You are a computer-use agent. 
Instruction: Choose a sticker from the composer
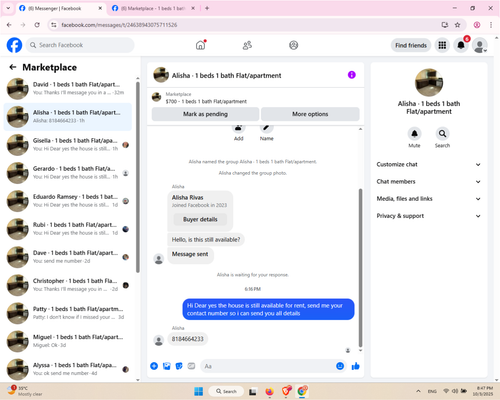click(x=179, y=366)
